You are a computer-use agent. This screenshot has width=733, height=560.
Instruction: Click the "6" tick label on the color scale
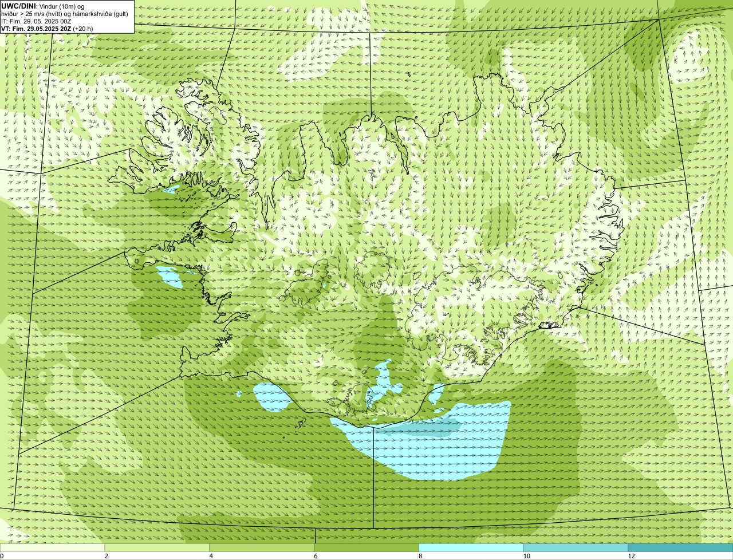click(316, 556)
